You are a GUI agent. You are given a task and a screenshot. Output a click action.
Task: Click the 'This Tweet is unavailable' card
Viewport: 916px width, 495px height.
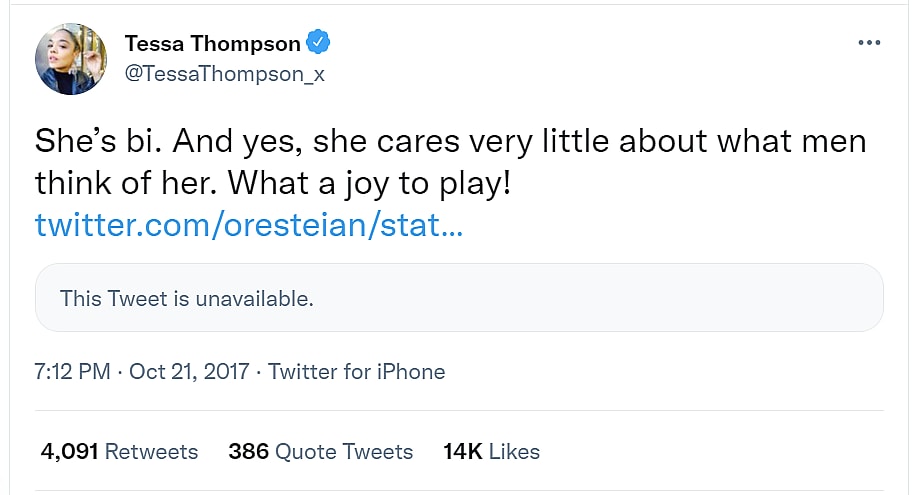click(459, 297)
